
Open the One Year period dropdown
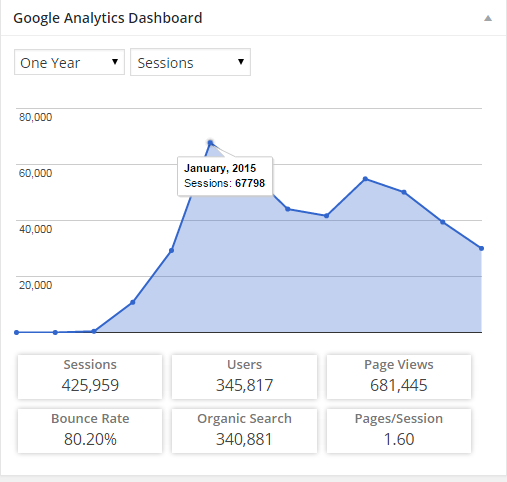pyautogui.click(x=69, y=62)
